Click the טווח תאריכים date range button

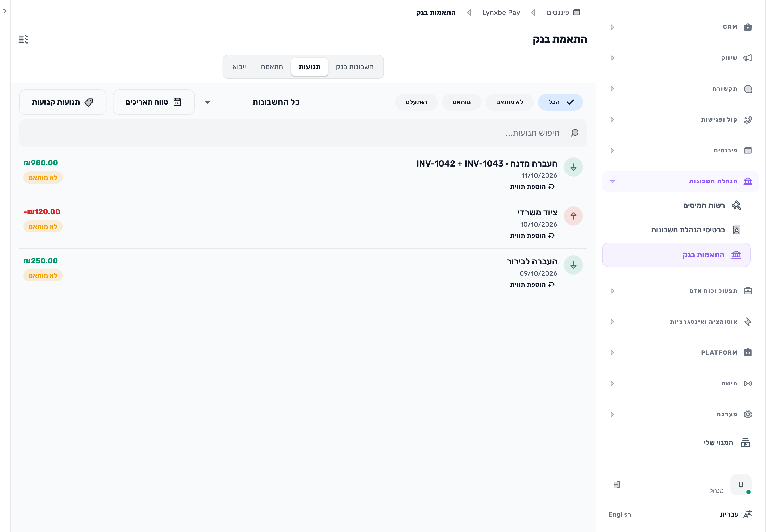tap(154, 102)
